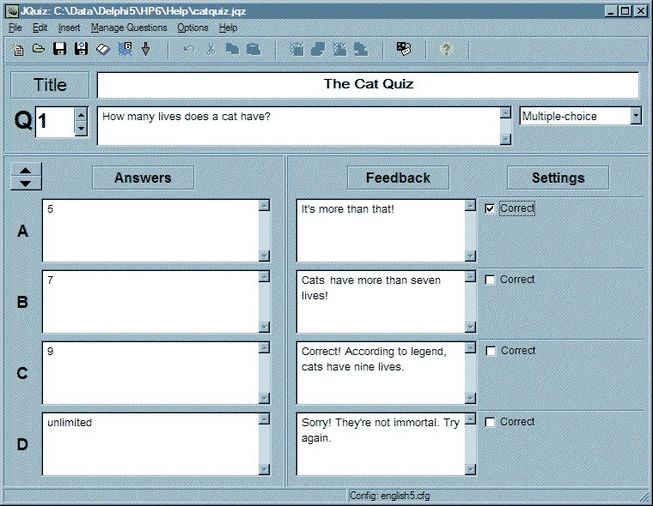
Task: Click the second question-management toolbar icon
Action: (318, 49)
